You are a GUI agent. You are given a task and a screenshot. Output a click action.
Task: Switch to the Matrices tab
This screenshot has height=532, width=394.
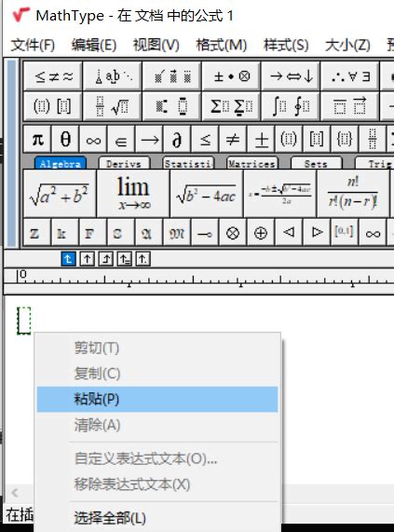tap(251, 164)
